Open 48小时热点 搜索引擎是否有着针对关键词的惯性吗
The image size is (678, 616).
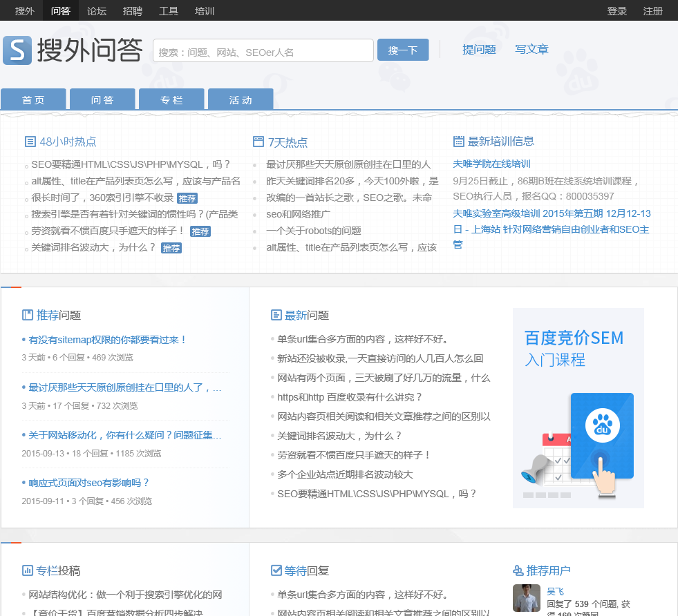[135, 214]
